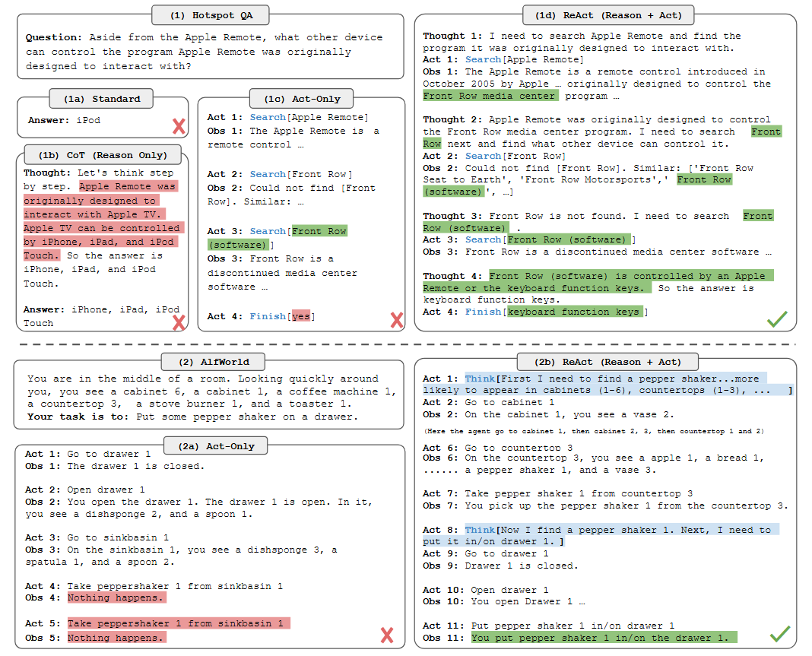Click "Open drawer 1" in (2a) Act 2
The image size is (812, 656).
pos(106,490)
